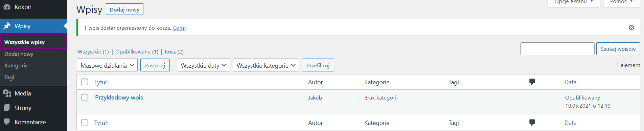Click the Dodaj nowy button beside Wpisy heading
The width and height of the screenshot is (644, 131).
124,9
